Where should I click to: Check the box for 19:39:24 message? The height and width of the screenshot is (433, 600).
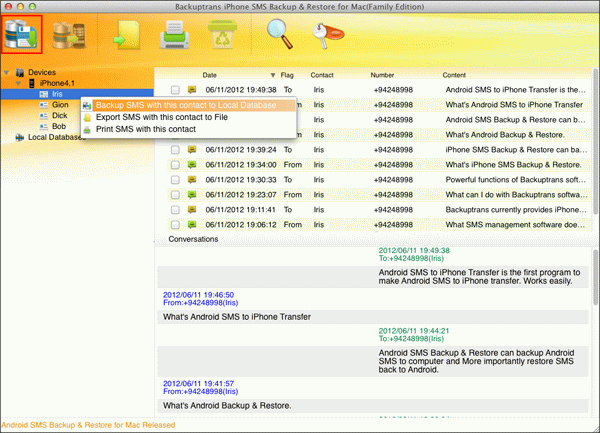(x=175, y=150)
